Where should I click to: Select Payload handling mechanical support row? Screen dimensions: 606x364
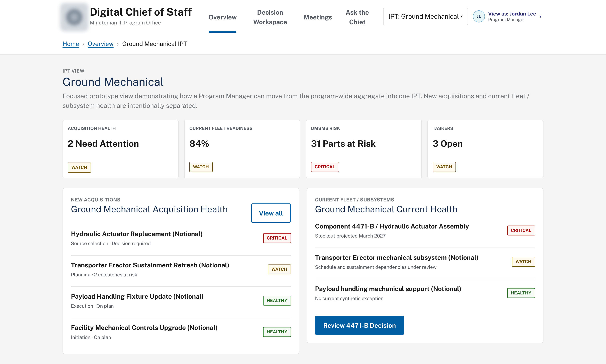(x=425, y=293)
